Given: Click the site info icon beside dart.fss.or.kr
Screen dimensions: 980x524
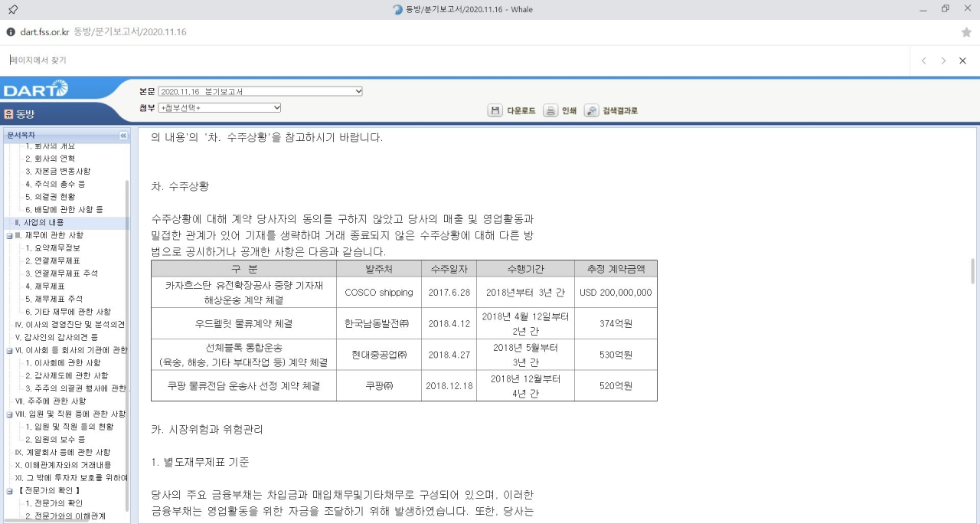Looking at the screenshot, I should 9,32.
